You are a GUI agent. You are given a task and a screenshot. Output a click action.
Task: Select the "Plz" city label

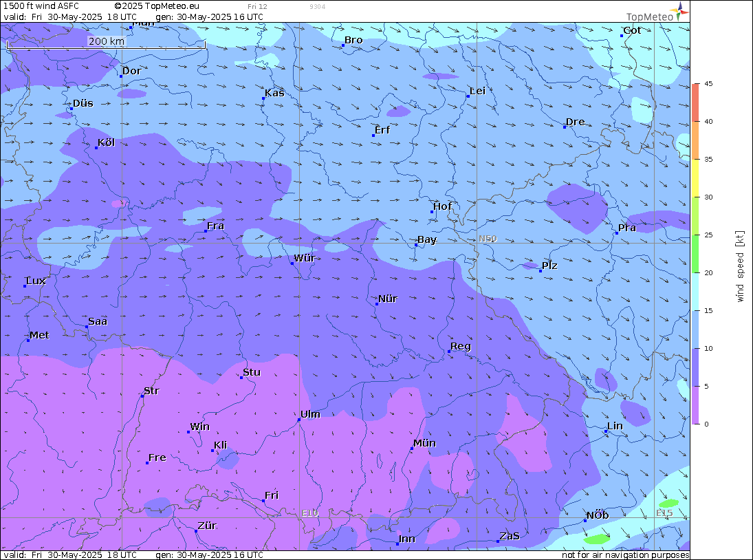point(549,266)
